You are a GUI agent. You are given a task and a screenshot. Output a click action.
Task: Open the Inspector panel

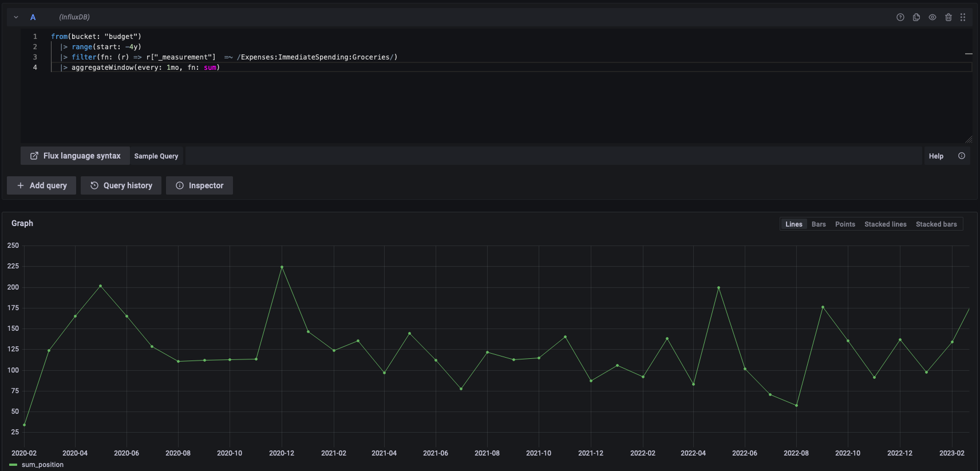(199, 185)
